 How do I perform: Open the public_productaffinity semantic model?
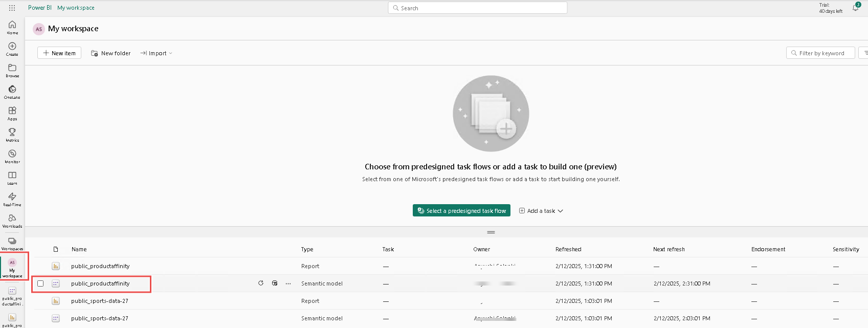coord(100,283)
